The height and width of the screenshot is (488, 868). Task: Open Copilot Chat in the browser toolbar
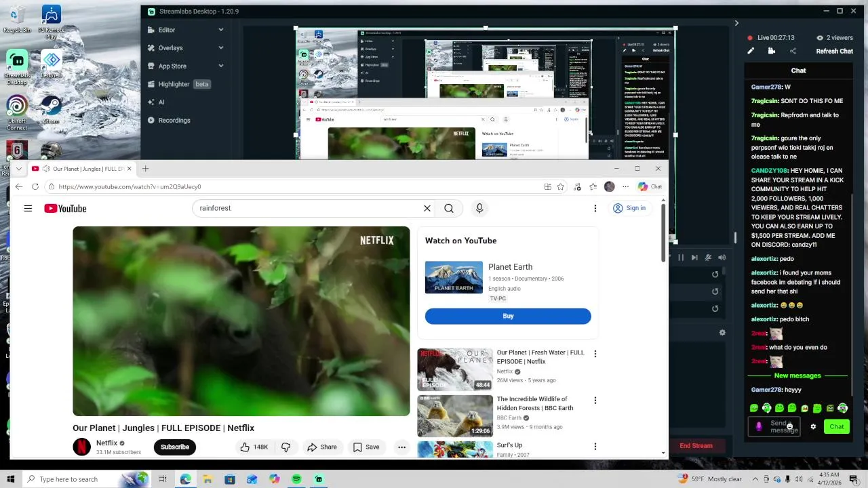[650, 186]
